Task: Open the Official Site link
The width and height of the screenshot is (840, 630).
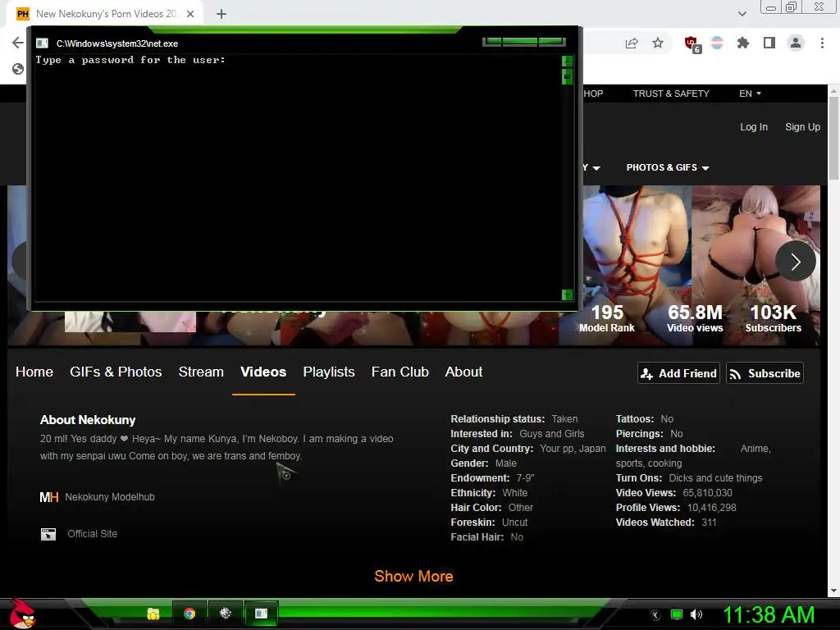Action: coord(92,533)
